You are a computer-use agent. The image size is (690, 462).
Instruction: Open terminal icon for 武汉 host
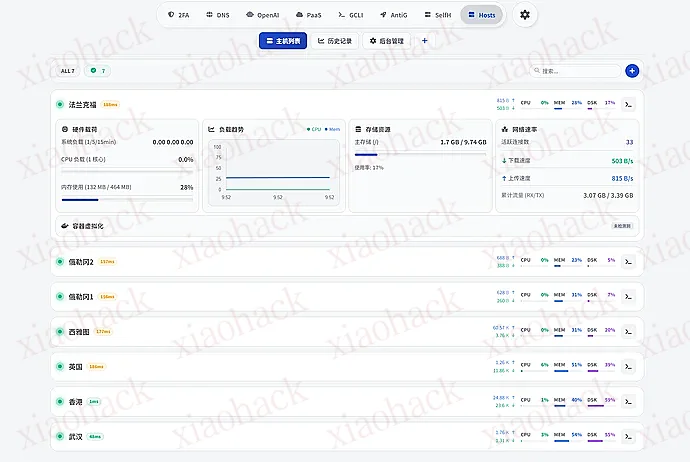pyautogui.click(x=629, y=436)
